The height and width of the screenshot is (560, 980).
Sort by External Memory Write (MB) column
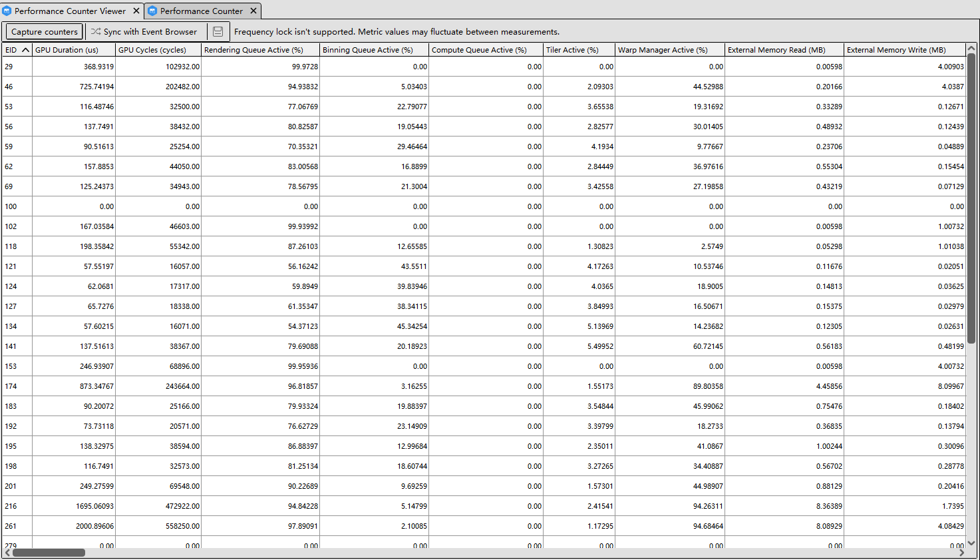[905, 50]
